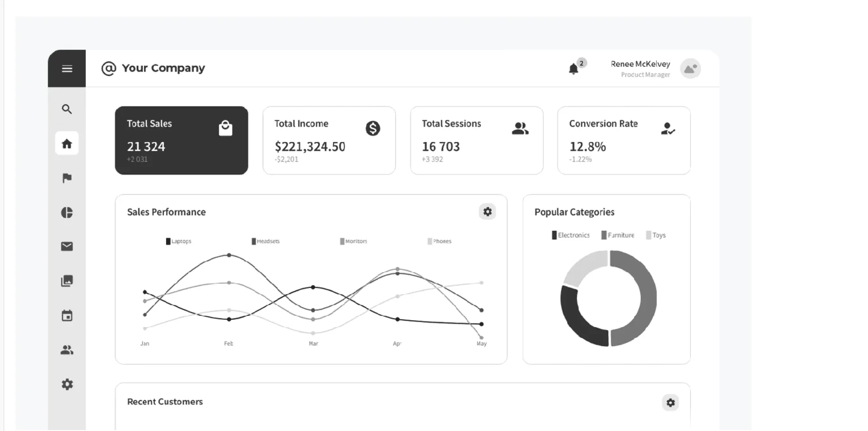
Task: Go to the Home sidebar icon
Action: [67, 144]
